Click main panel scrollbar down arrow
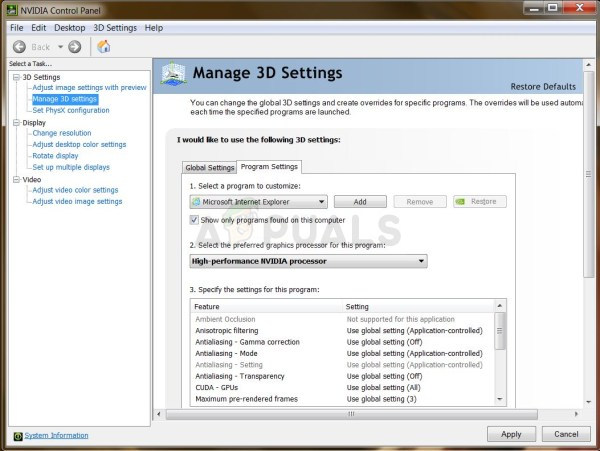600x451 pixels. coord(589,402)
